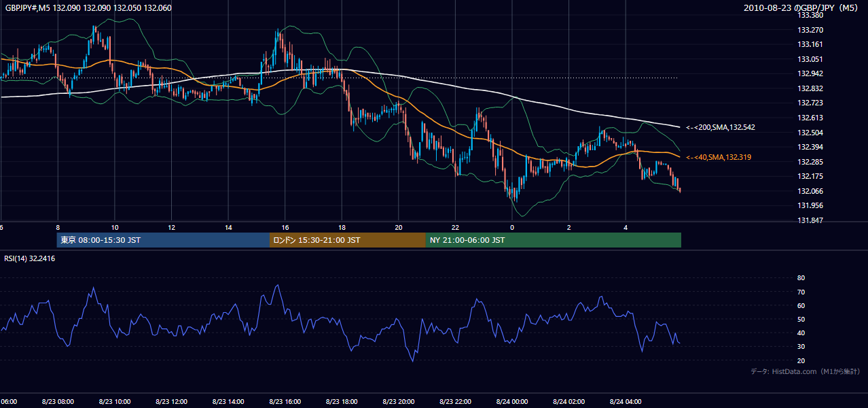Click the 2010-08-23 GBP/JPY (M5) chart title
Viewport: 868px width, 408px height.
(x=801, y=8)
